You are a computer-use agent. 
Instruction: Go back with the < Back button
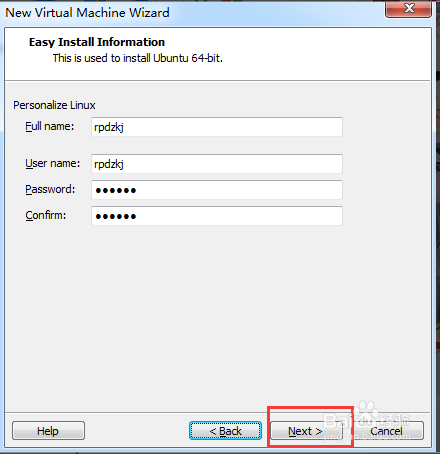pos(225,431)
